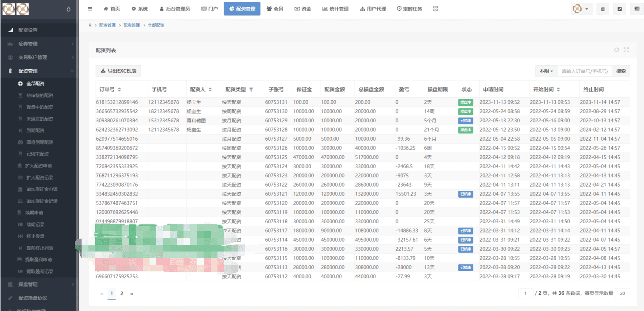This screenshot has height=311, width=644.
Task: Switch to 统计管理 in top menu
Action: point(335,9)
